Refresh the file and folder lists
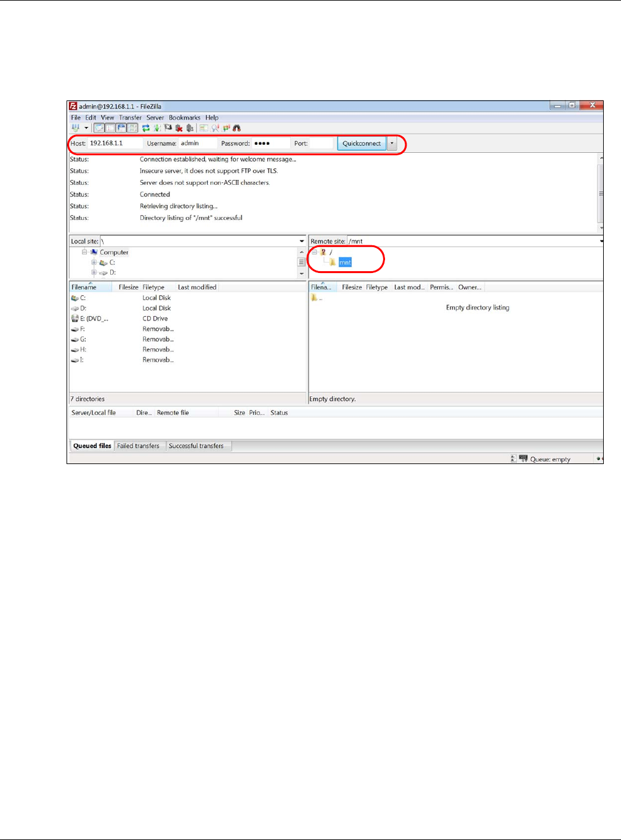Screen dimensions: 621x840 (146, 128)
